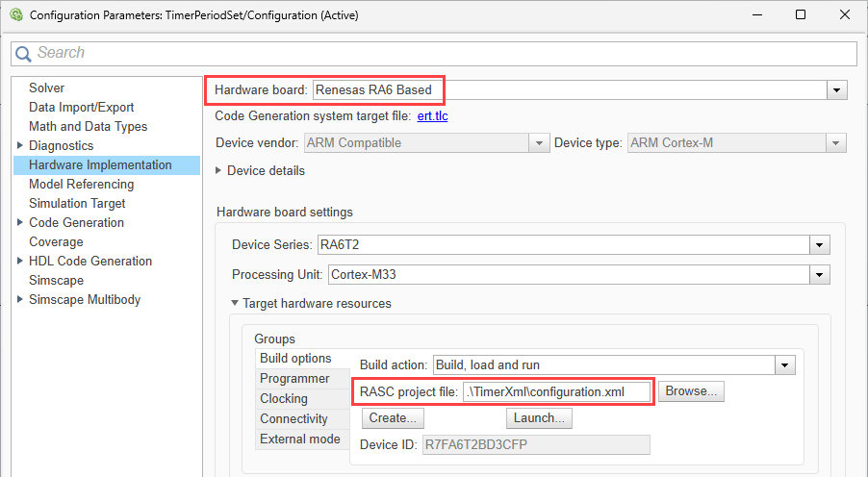Open the Hardware board dropdown arrow

(x=836, y=90)
